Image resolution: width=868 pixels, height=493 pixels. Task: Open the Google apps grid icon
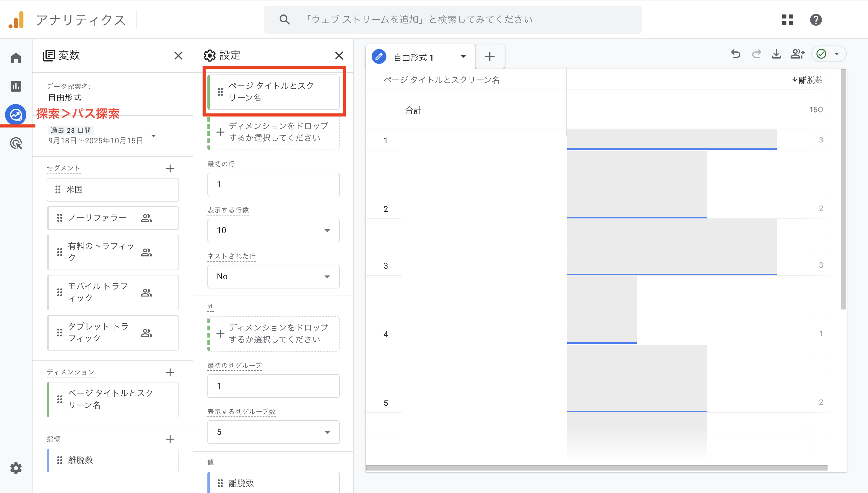(787, 20)
